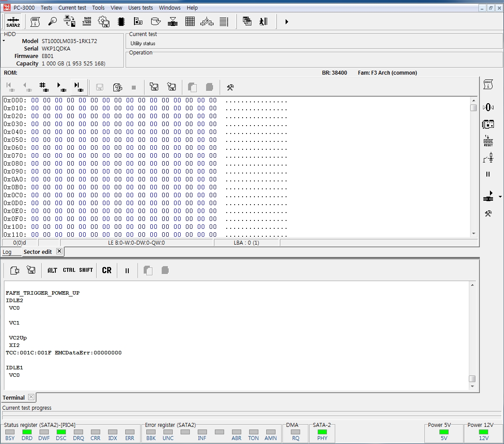The width and height of the screenshot is (504, 444).
Task: Click go to sector number (#) icon
Action: pyautogui.click(x=43, y=87)
